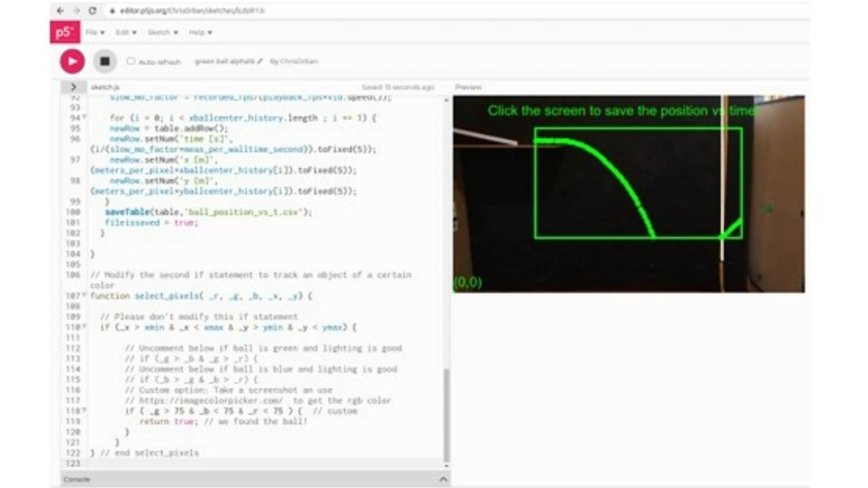
Task: Open the Sketch dropdown menu
Action: click(x=162, y=32)
